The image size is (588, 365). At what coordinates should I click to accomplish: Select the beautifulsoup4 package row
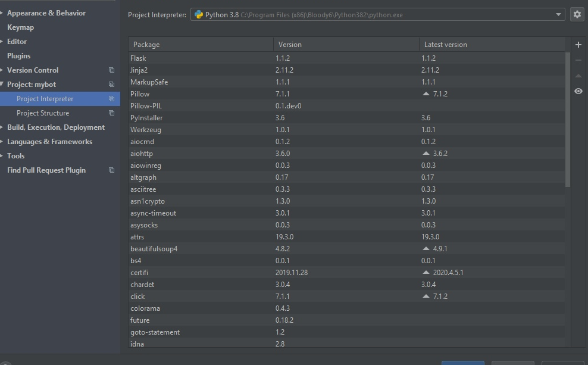pyautogui.click(x=154, y=249)
